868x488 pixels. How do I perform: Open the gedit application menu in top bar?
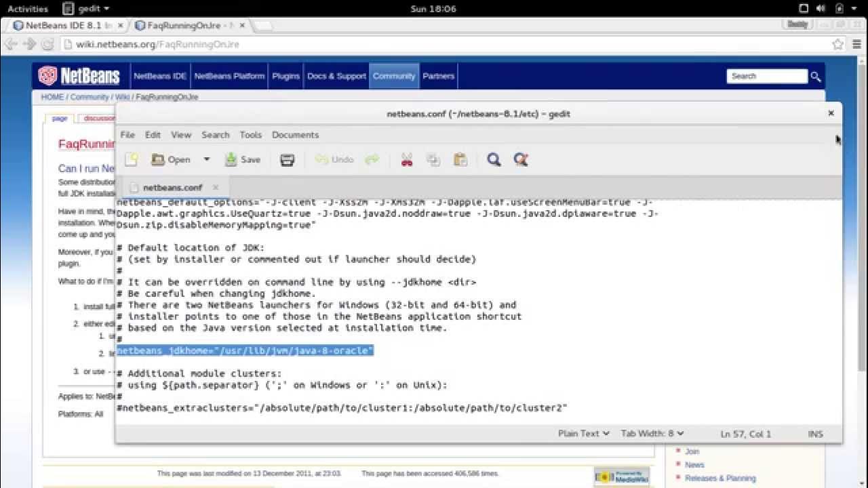coord(85,9)
